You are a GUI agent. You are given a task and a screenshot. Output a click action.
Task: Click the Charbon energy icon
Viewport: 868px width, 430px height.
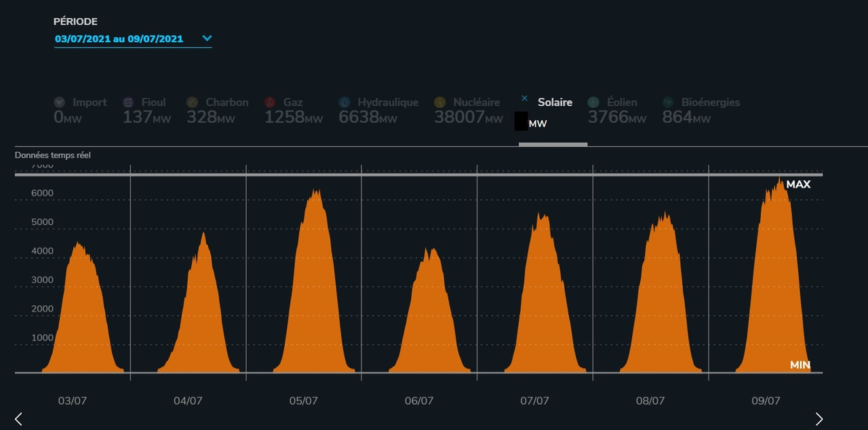[x=193, y=102]
